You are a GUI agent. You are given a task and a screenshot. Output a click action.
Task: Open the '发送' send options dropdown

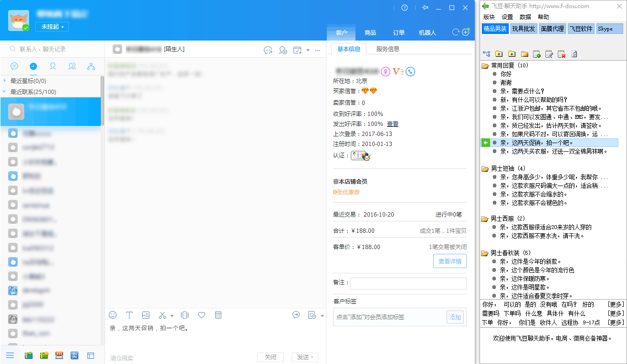click(x=313, y=357)
